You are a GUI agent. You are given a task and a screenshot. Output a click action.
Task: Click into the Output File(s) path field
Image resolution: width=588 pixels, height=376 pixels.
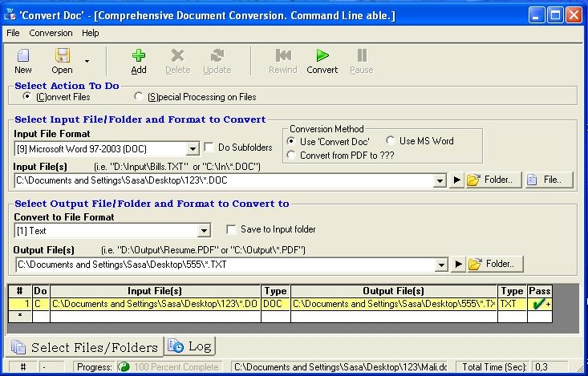pyautogui.click(x=225, y=265)
